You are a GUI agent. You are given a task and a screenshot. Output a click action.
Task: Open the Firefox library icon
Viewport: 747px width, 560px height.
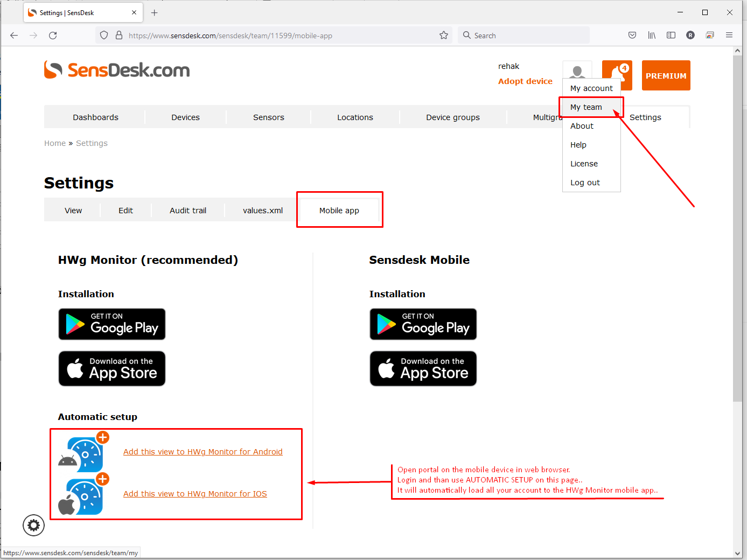pyautogui.click(x=652, y=36)
